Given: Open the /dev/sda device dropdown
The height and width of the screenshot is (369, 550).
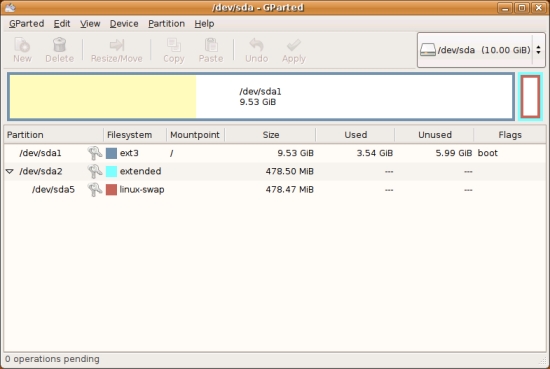Looking at the screenshot, I should (x=481, y=50).
